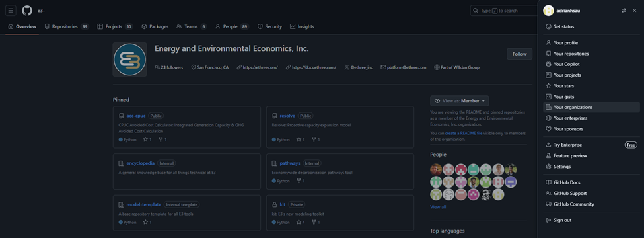Open the acc-cpuc repository
Viewport: 644px width, 238px height.
[136, 116]
